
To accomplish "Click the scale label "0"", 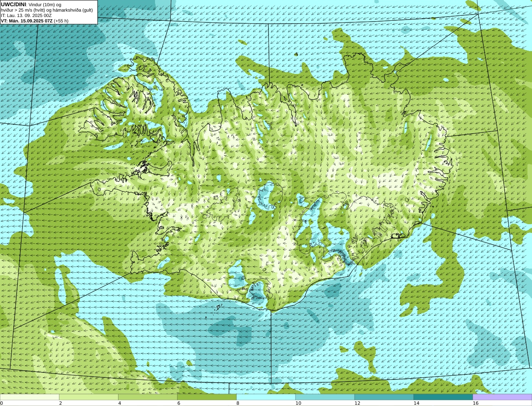I will pos(1,403).
